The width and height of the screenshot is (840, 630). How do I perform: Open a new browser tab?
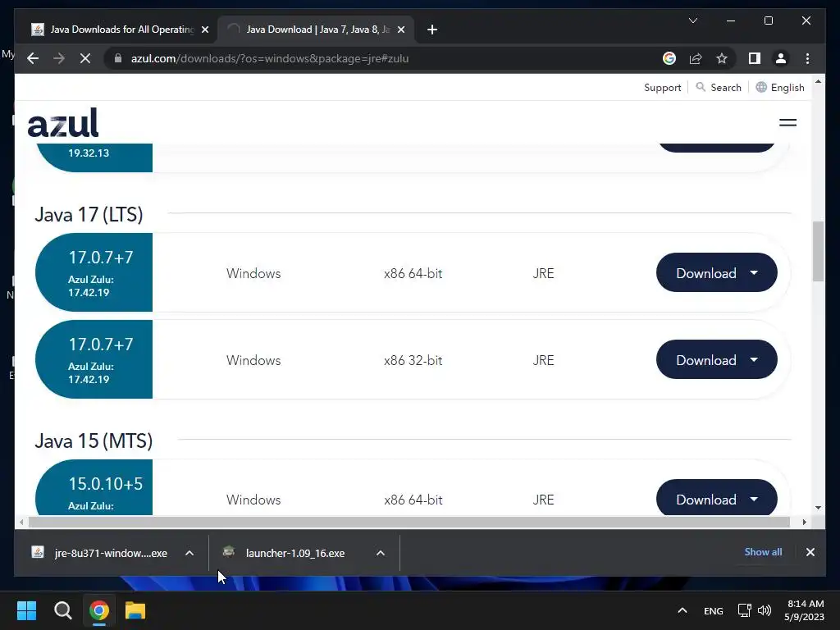[432, 30]
